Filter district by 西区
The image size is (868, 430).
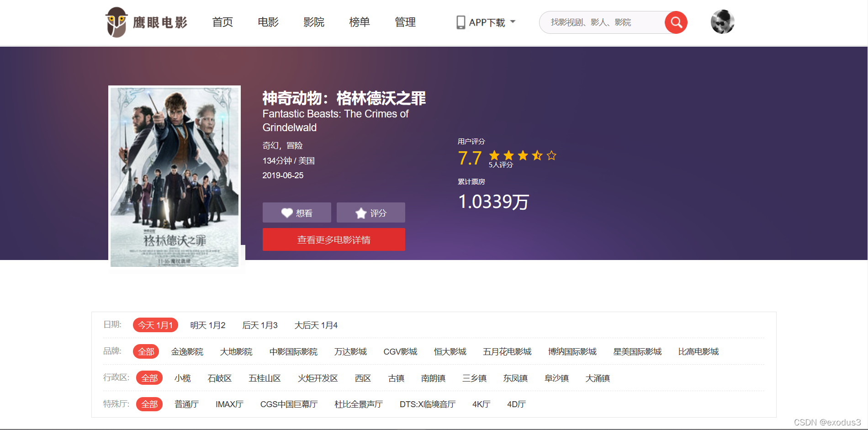pyautogui.click(x=363, y=378)
